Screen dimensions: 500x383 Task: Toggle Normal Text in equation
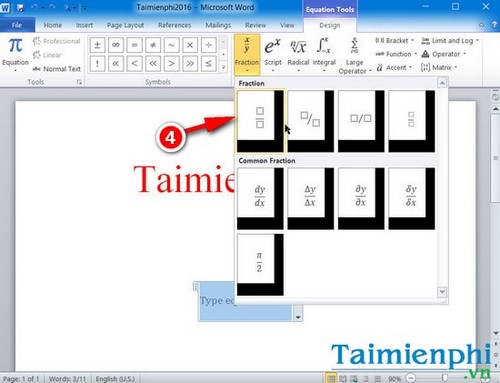coord(57,69)
